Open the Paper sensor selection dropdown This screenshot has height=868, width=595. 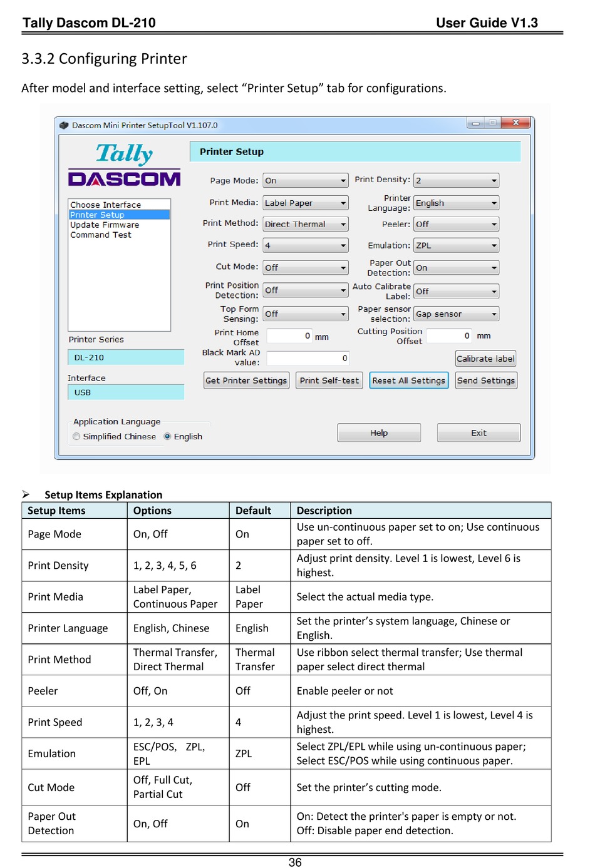tap(457, 314)
